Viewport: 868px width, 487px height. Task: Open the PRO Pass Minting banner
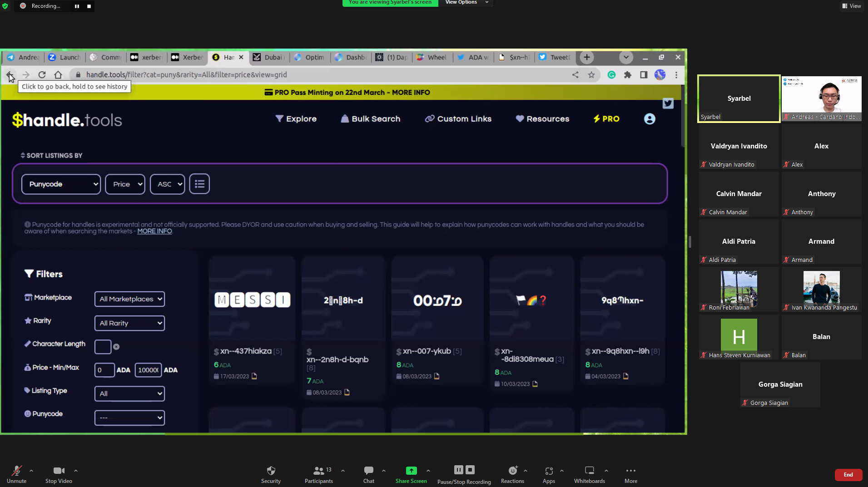347,93
